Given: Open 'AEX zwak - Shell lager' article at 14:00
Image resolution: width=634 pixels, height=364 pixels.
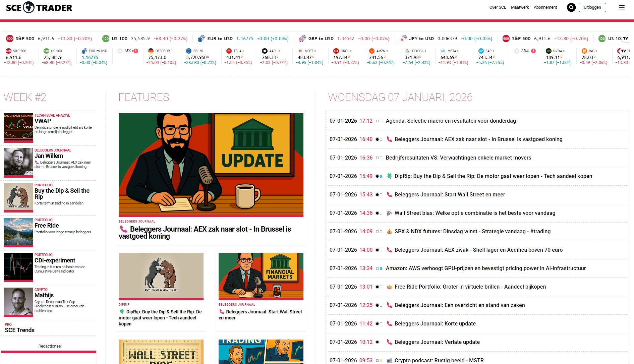Looking at the screenshot, I should point(478,250).
